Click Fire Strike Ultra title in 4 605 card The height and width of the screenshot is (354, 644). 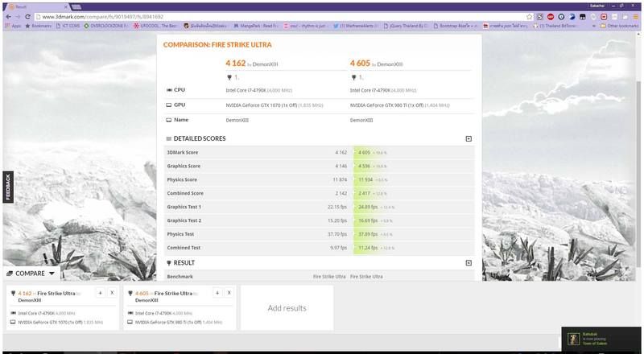tap(173, 293)
